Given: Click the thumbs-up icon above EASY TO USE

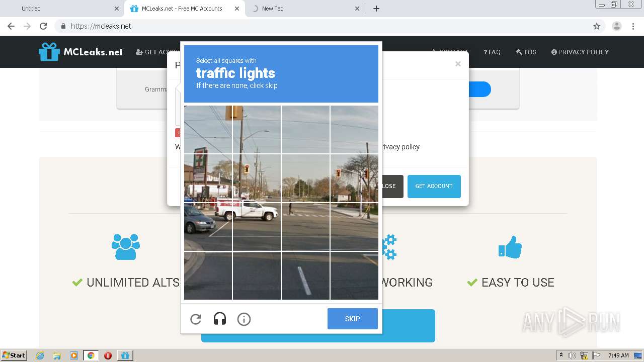Looking at the screenshot, I should [x=510, y=247].
